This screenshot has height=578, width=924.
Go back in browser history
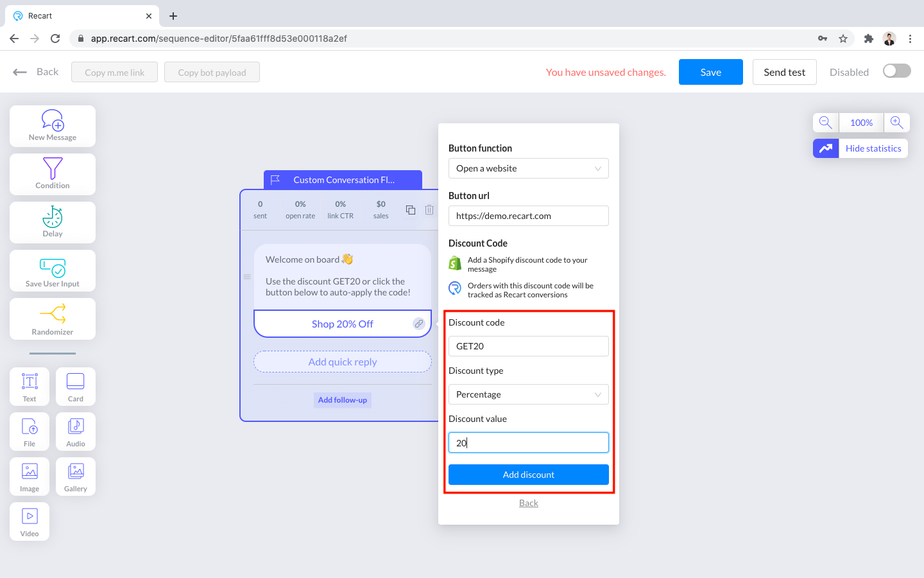pos(14,39)
